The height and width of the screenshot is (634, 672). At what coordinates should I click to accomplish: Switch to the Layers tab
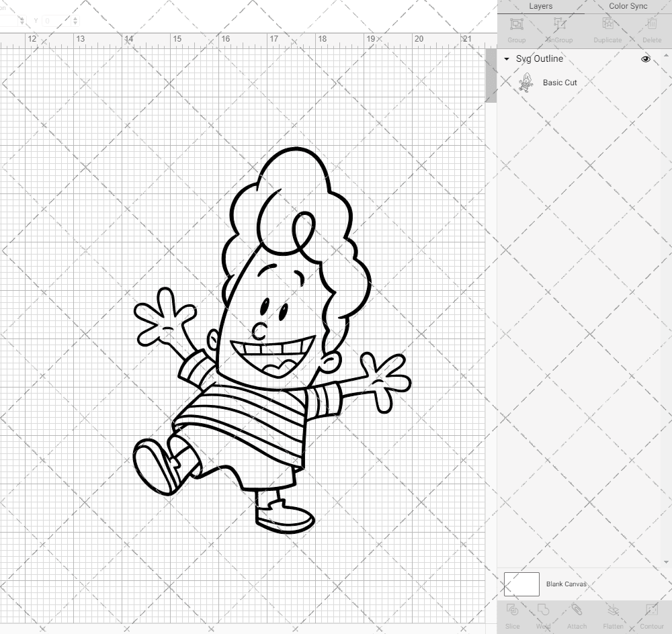click(x=541, y=6)
